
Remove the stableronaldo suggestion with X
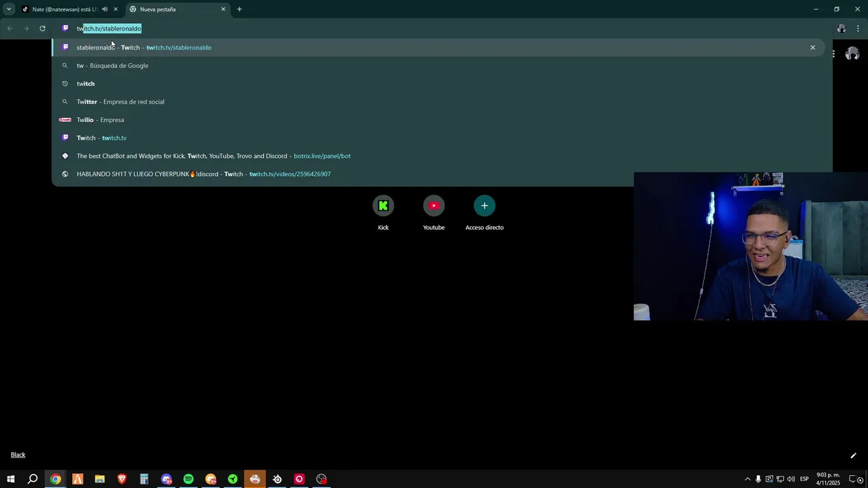click(812, 47)
